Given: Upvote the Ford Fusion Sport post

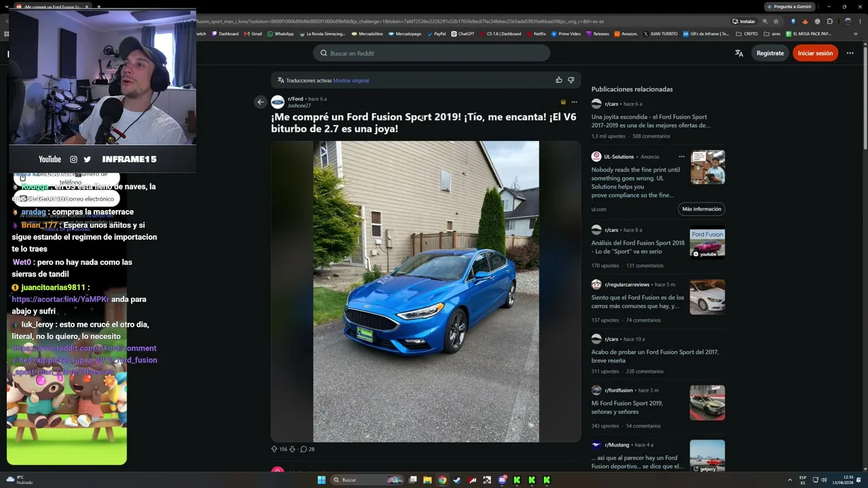Looking at the screenshot, I should click(x=274, y=449).
